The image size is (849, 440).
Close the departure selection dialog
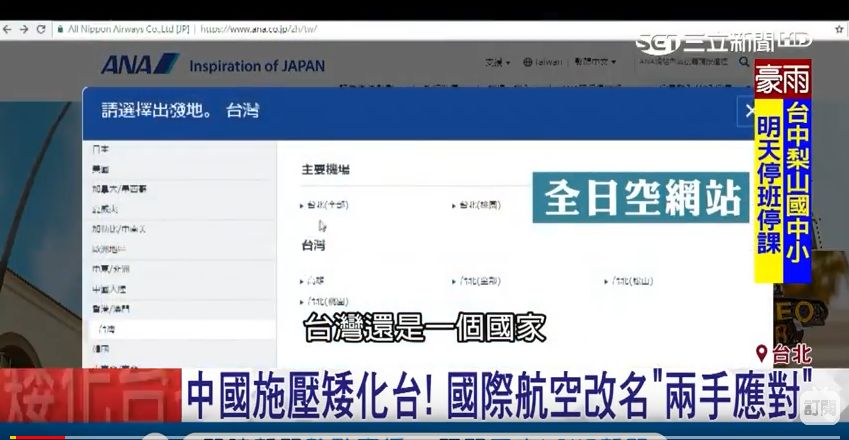749,111
